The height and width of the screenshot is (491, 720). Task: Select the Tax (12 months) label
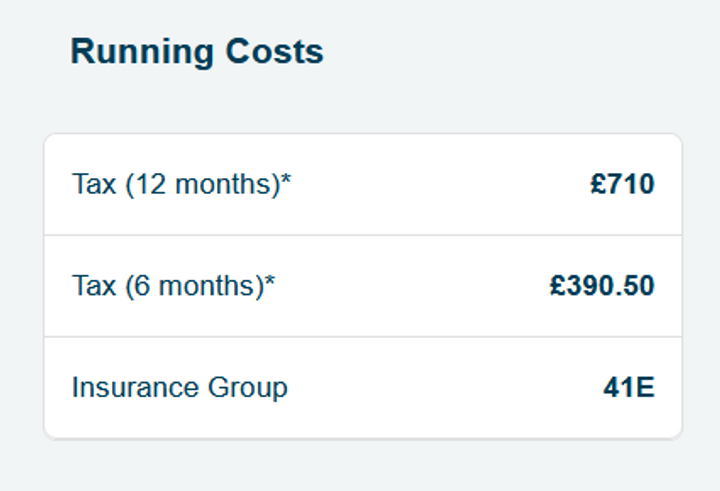pyautogui.click(x=182, y=184)
